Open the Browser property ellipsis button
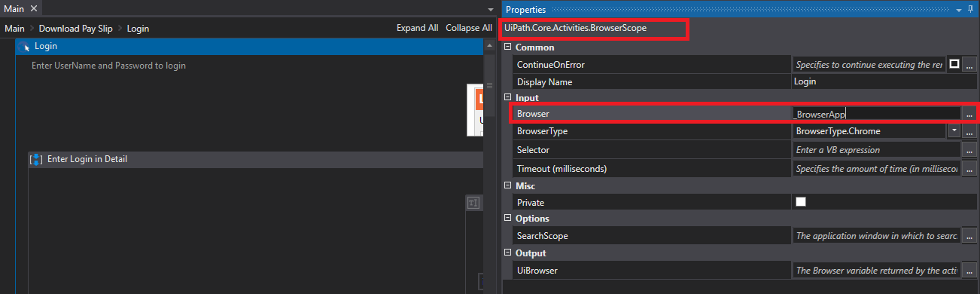This screenshot has height=294, width=980. pos(969,114)
